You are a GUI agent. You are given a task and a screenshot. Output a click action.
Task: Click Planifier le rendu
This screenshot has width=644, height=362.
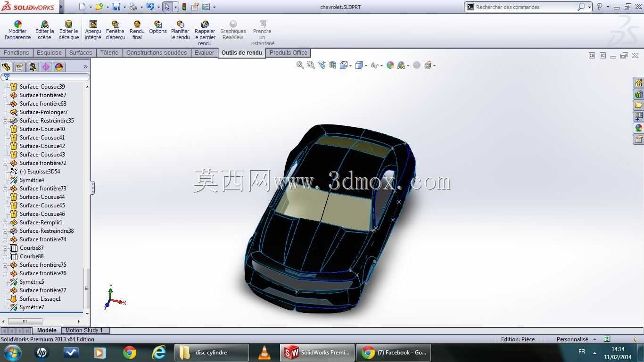(x=180, y=31)
